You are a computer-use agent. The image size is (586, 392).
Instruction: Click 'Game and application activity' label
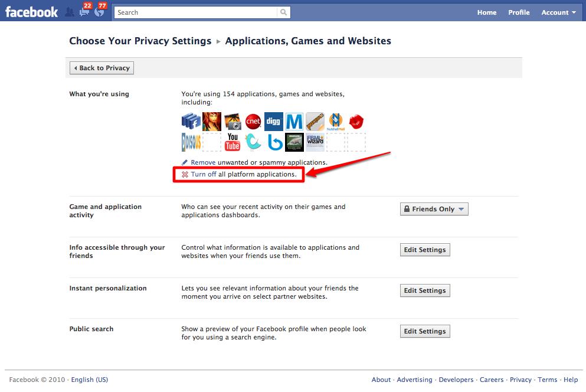106,211
